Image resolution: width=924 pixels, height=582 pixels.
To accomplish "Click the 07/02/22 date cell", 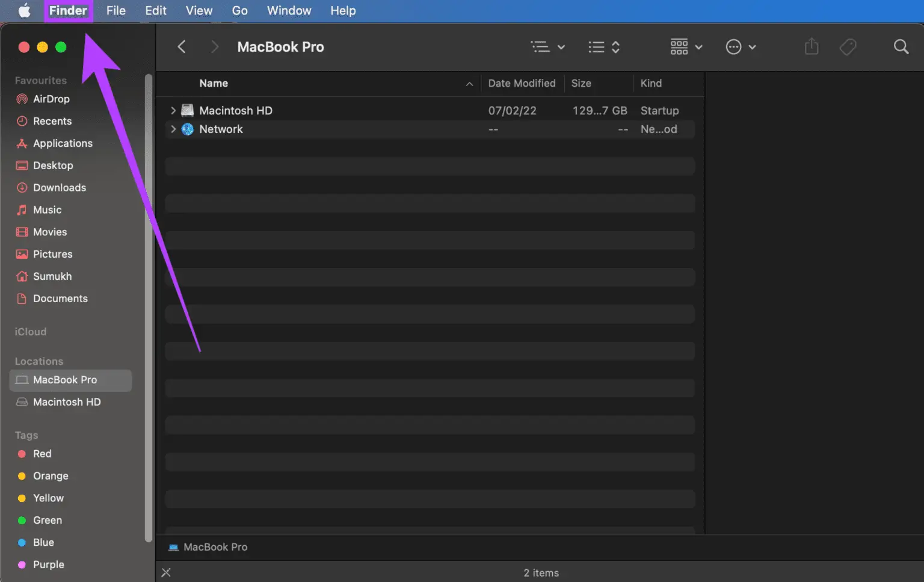I will (x=512, y=110).
